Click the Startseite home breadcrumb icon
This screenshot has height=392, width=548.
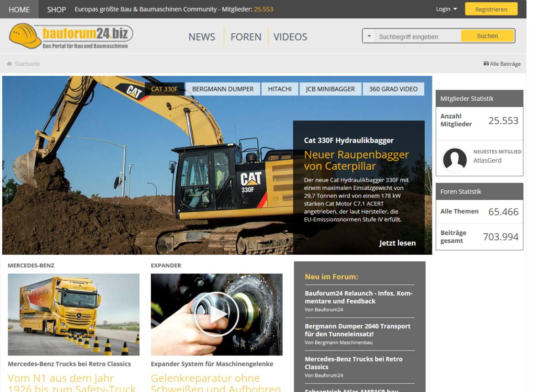[9, 64]
